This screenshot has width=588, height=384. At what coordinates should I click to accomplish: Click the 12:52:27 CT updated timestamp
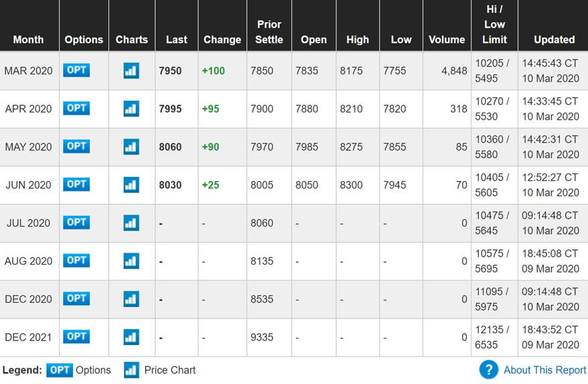coord(550,177)
